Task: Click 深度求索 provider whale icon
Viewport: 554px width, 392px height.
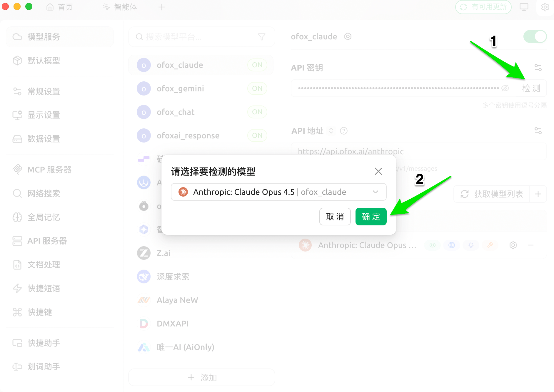Action: coord(144,277)
